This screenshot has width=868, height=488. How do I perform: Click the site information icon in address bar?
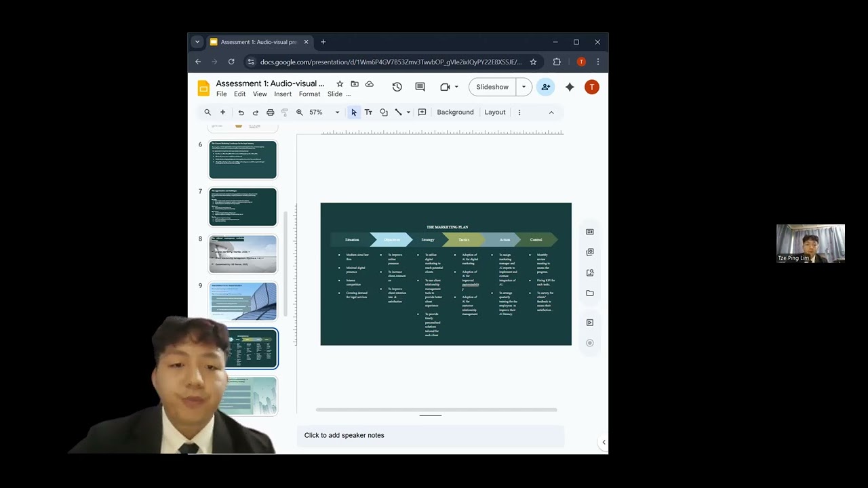(x=251, y=62)
